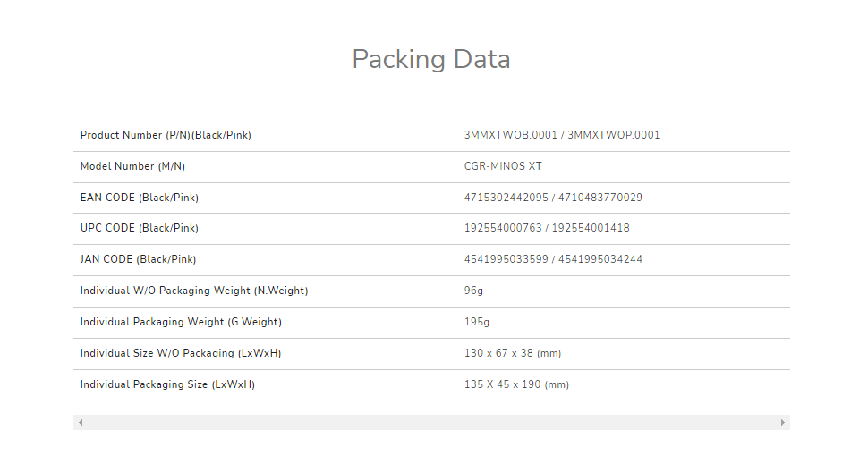Select the 195g gross weight value
The image size is (868, 472).
point(477,322)
